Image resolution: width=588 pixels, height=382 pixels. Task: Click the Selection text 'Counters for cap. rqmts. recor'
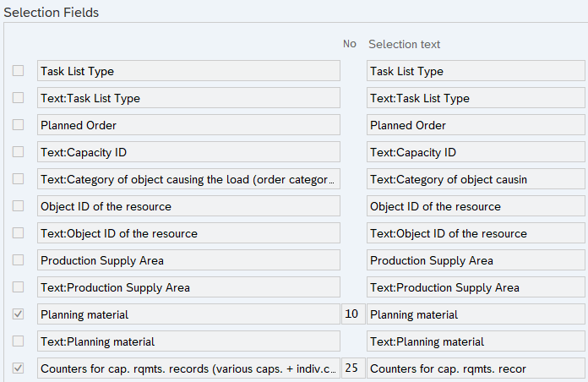point(476,368)
